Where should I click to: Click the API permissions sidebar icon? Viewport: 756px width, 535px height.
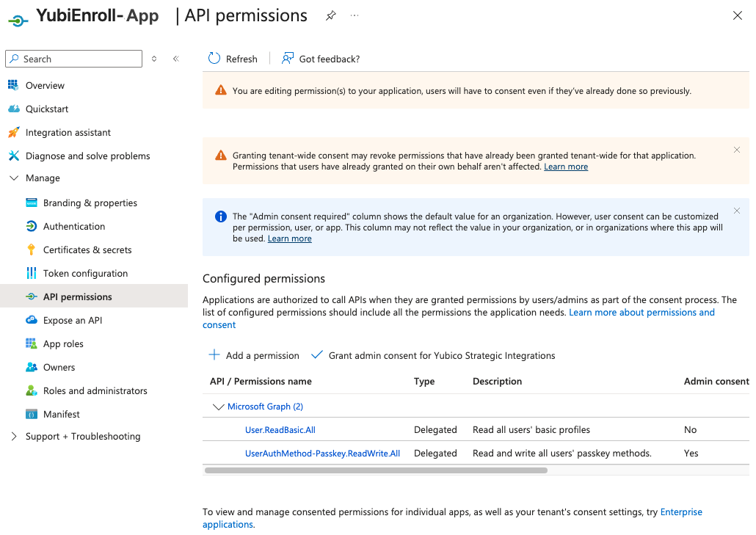[x=32, y=296]
